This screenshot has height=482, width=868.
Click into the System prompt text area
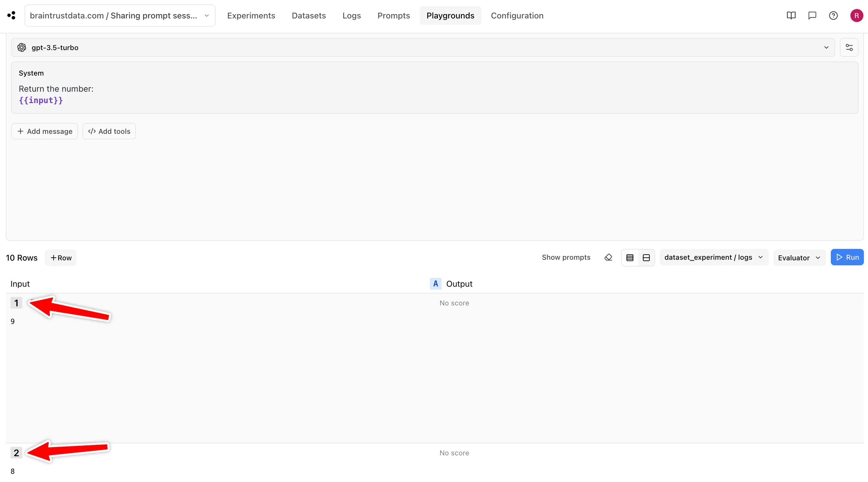[434, 94]
